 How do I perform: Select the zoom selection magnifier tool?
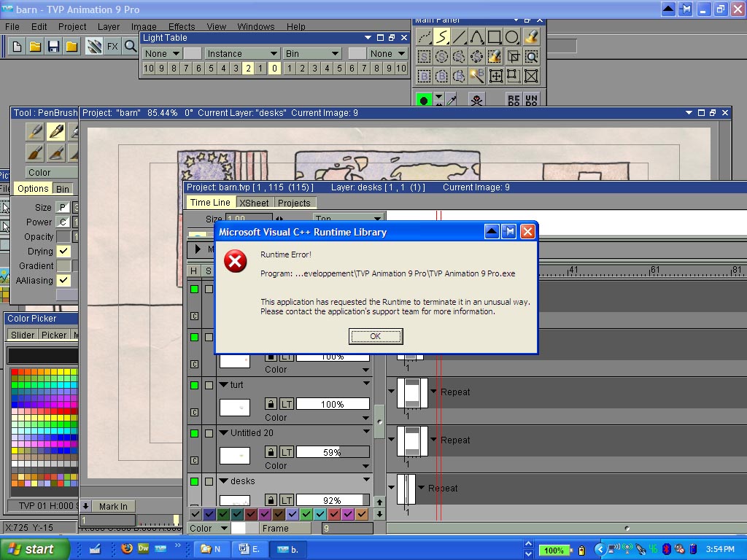tap(531, 57)
